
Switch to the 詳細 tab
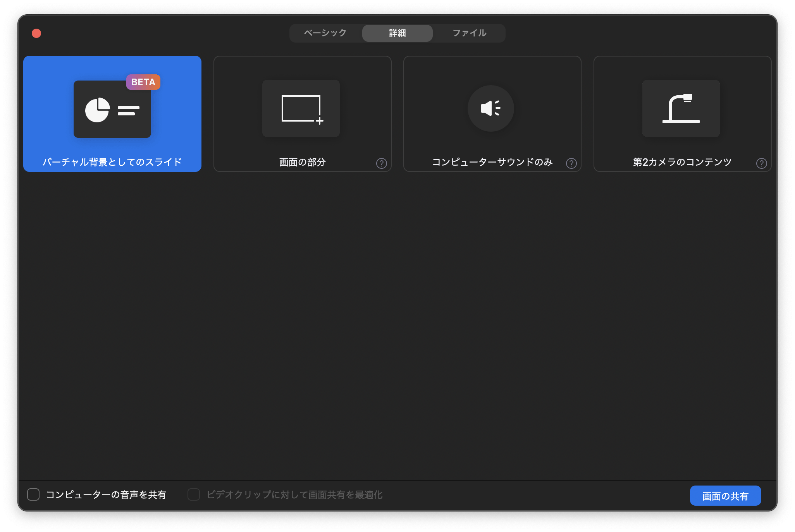[x=397, y=33]
